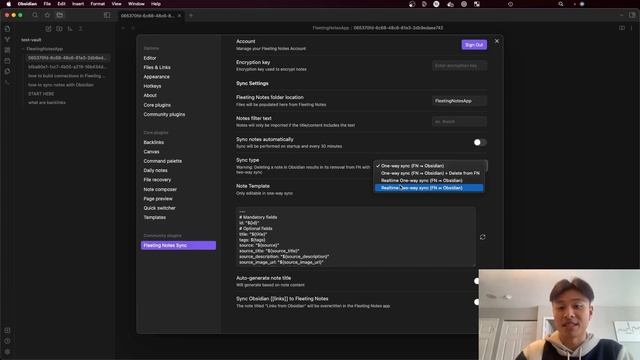640x360 pixels.
Task: Focus the Encryption key field
Action: coord(459,66)
